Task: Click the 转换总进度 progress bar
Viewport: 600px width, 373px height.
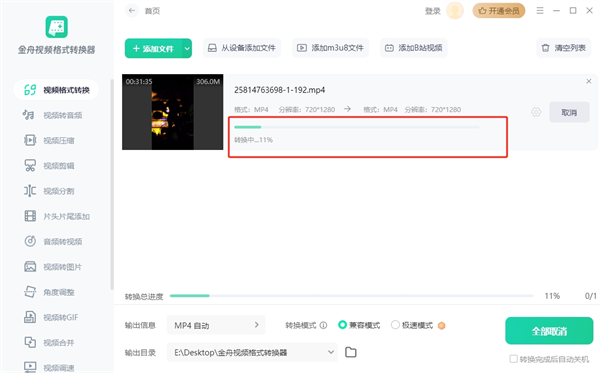Action: pyautogui.click(x=351, y=296)
